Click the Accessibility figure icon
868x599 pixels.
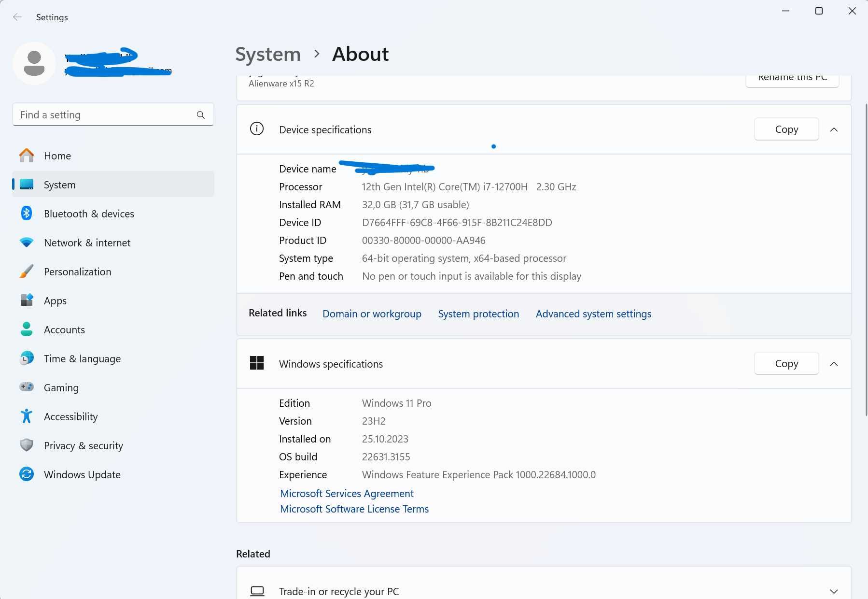(x=27, y=416)
